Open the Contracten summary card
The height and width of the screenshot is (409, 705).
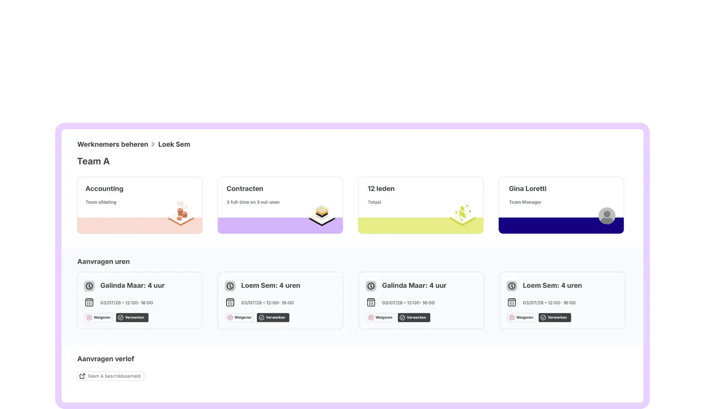[x=280, y=205]
